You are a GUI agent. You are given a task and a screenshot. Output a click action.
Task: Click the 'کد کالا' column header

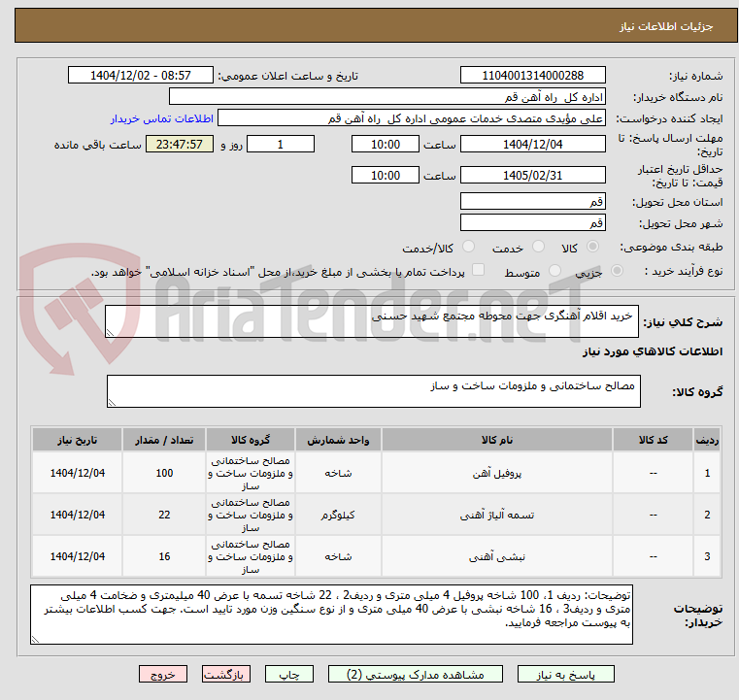tap(653, 440)
